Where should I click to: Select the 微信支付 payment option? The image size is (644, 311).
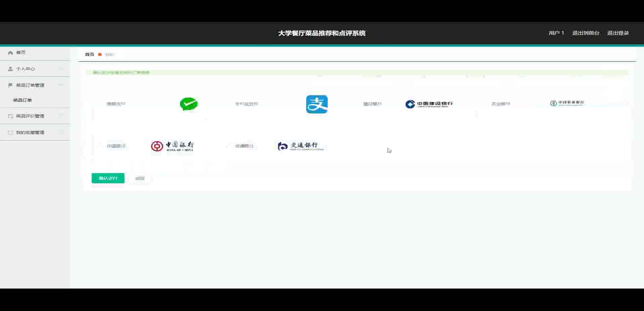coord(116,104)
